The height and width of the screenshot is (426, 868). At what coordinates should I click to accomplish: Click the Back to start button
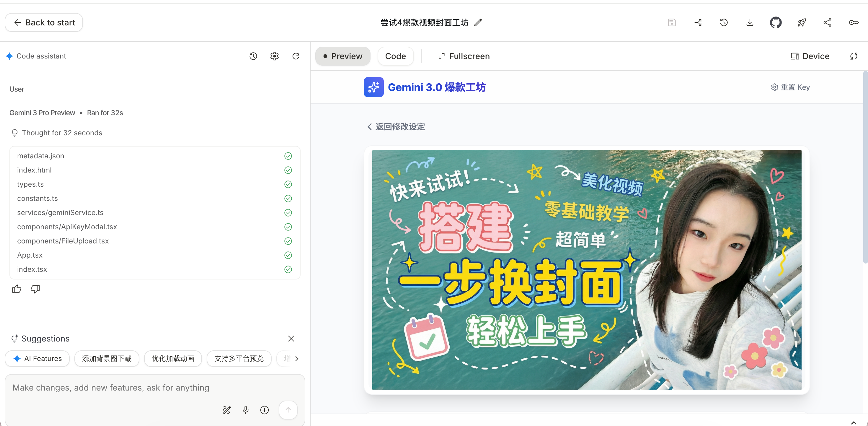(44, 22)
